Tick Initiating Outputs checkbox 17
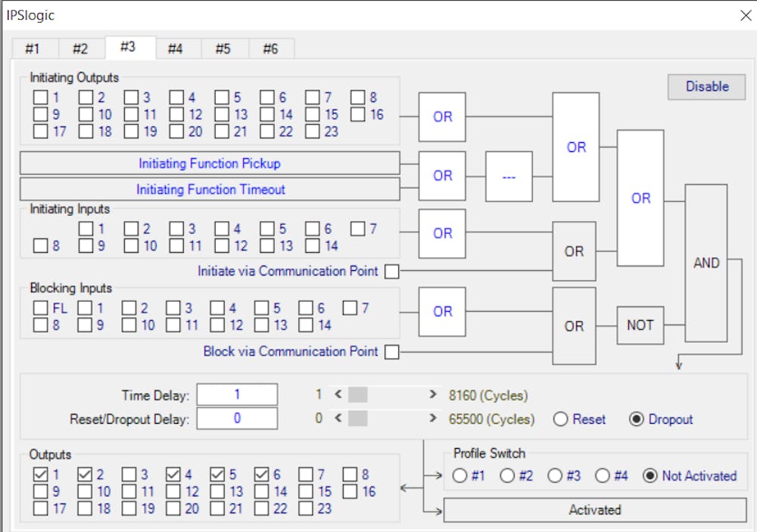 pos(41,132)
